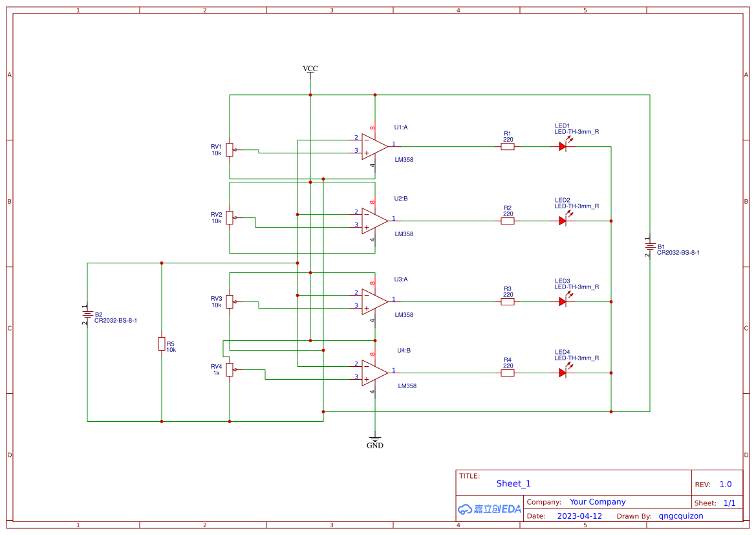Click the REV value 1.0

726,485
